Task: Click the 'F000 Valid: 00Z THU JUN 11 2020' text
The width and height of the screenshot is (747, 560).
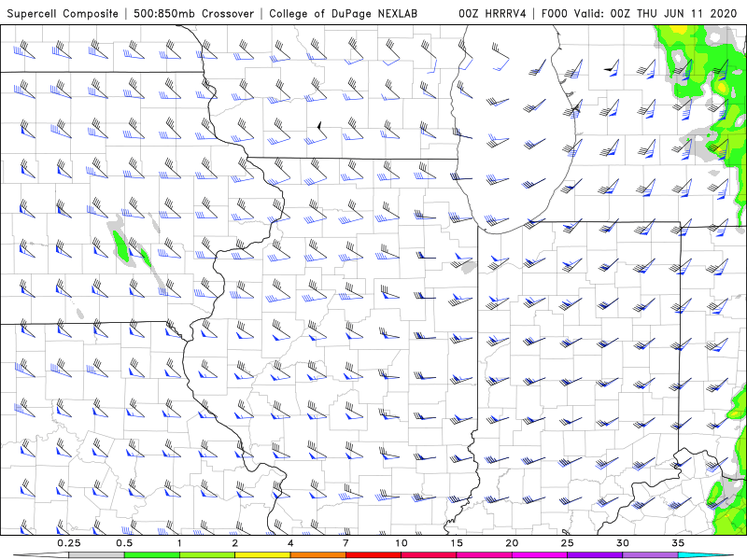Action: pyautogui.click(x=640, y=14)
